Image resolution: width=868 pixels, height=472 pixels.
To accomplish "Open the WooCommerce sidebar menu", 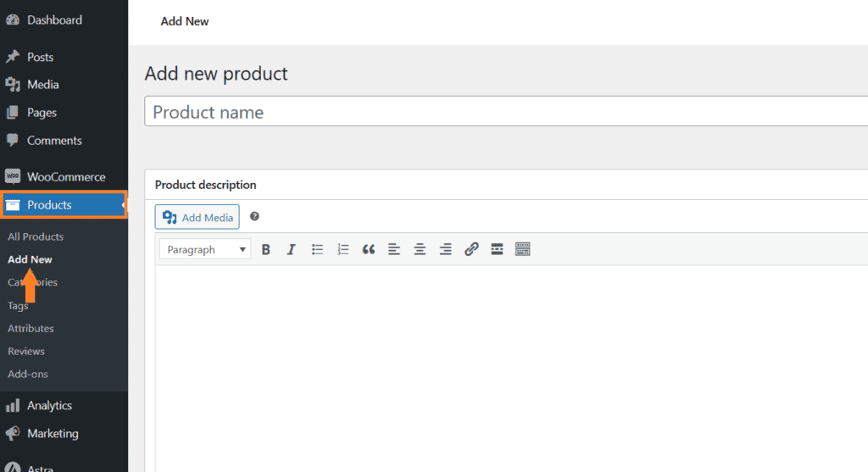I will tap(65, 177).
